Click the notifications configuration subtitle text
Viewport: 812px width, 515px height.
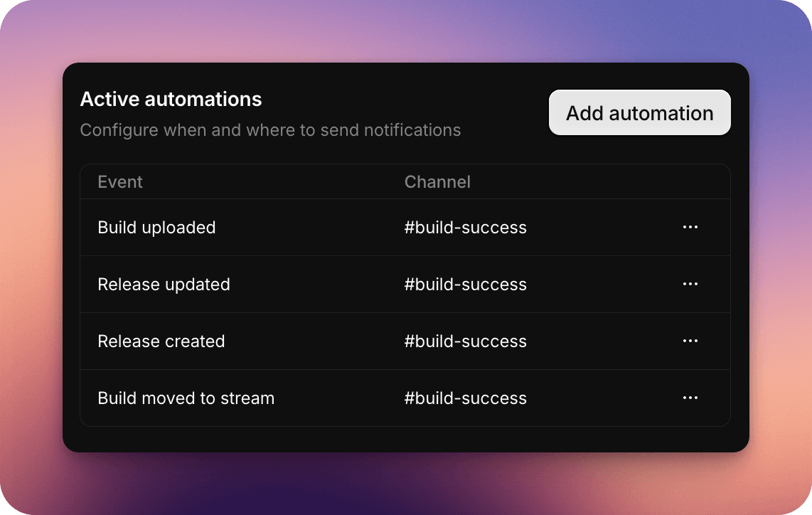tap(271, 130)
